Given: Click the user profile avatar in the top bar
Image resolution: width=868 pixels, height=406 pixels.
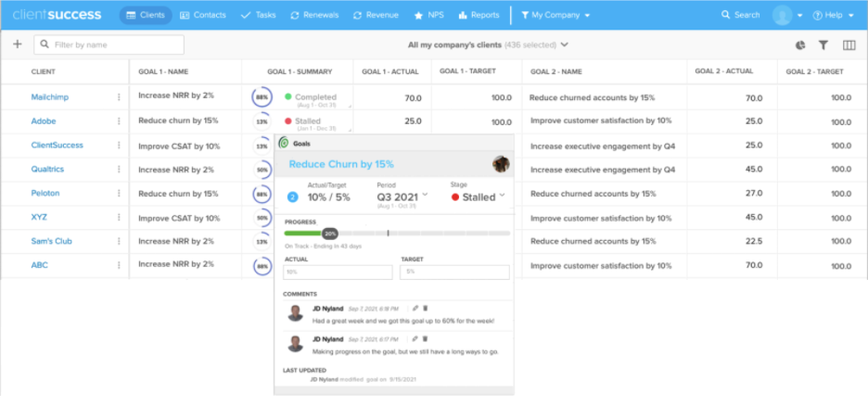Looking at the screenshot, I should 782,15.
